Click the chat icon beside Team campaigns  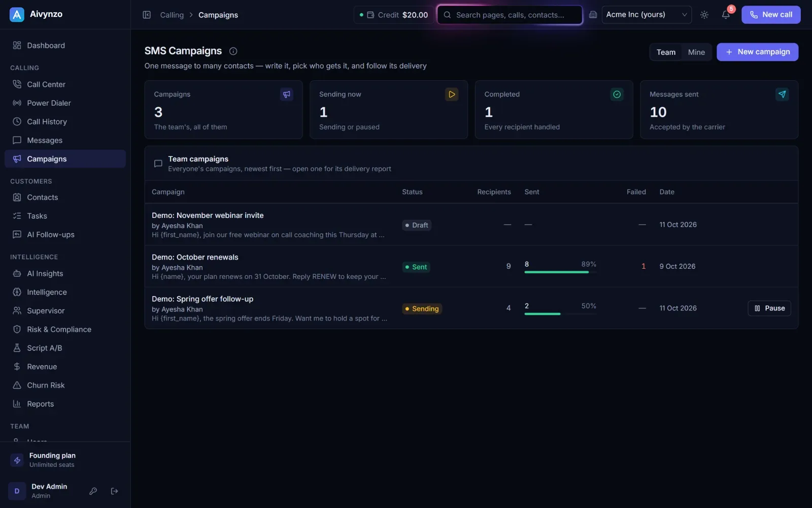[158, 164]
